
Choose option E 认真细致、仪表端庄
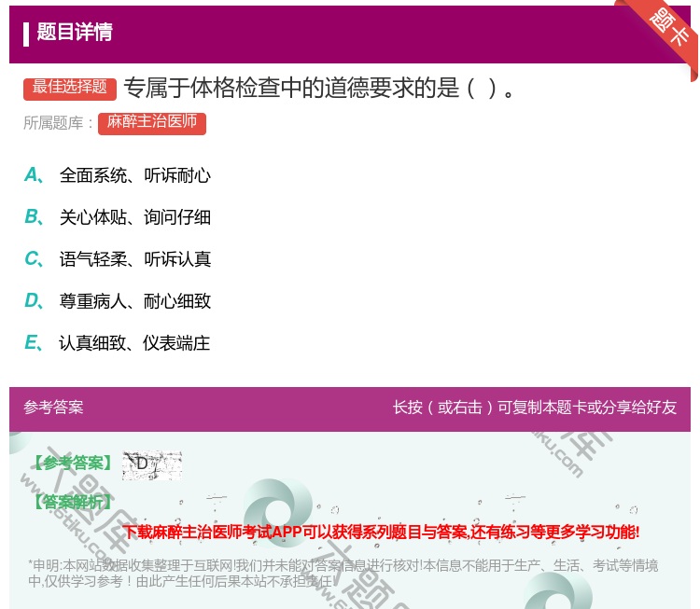point(134,343)
